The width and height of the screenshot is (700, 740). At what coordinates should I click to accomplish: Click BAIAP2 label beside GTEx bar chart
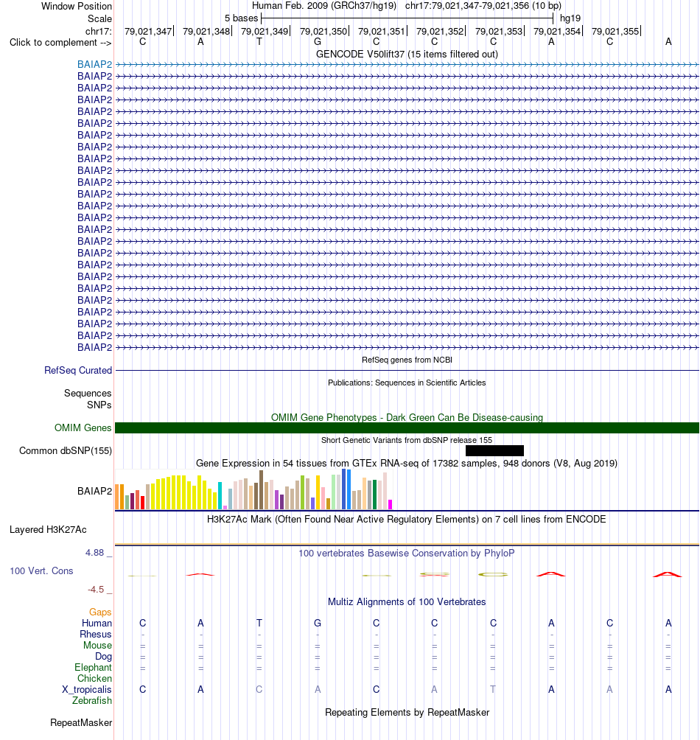click(x=95, y=492)
